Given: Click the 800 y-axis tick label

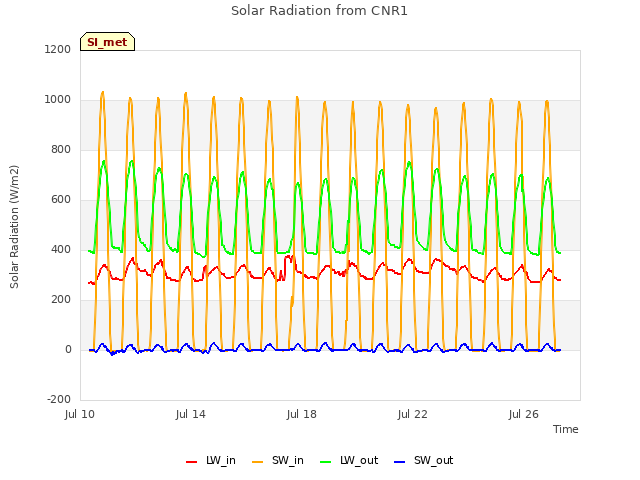Looking at the screenshot, I should pyautogui.click(x=61, y=149).
